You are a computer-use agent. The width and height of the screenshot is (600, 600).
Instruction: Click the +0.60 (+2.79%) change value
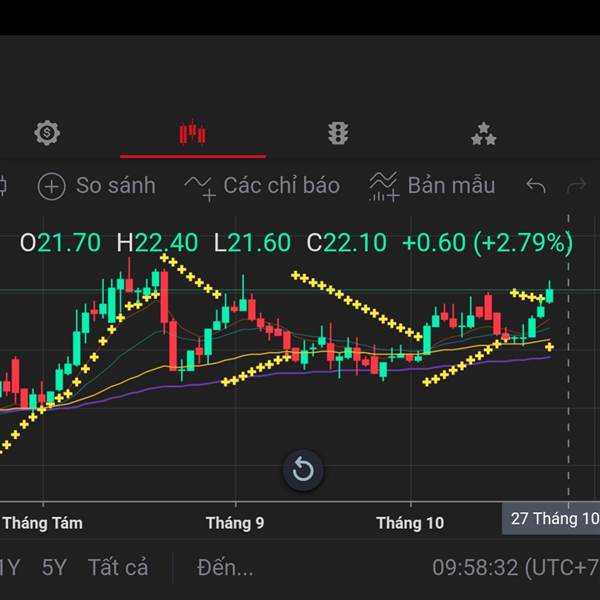[x=488, y=243]
